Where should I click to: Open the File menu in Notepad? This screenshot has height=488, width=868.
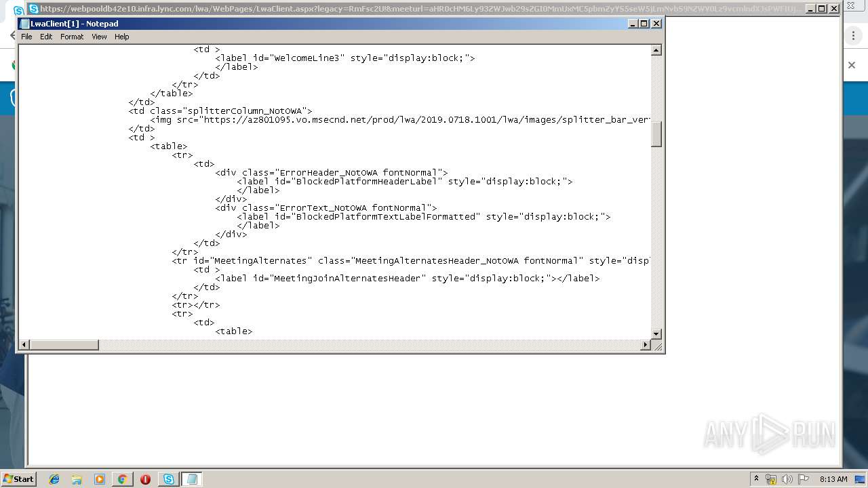tap(26, 37)
